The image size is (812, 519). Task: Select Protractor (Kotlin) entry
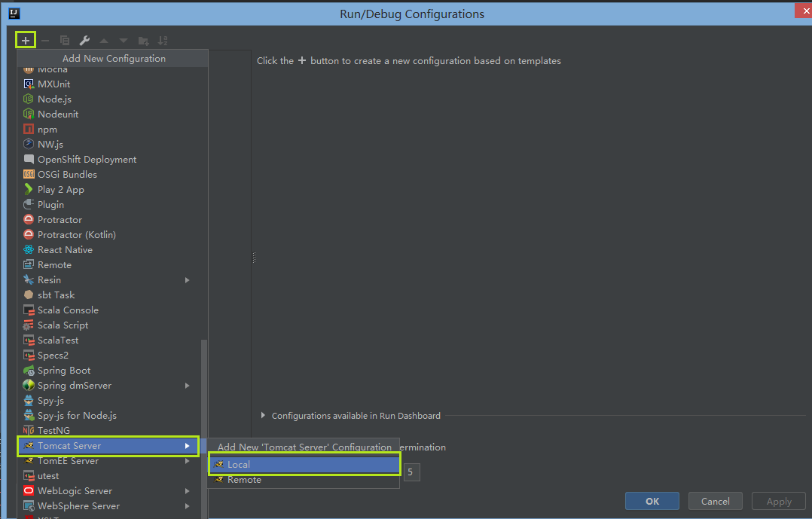click(108, 234)
